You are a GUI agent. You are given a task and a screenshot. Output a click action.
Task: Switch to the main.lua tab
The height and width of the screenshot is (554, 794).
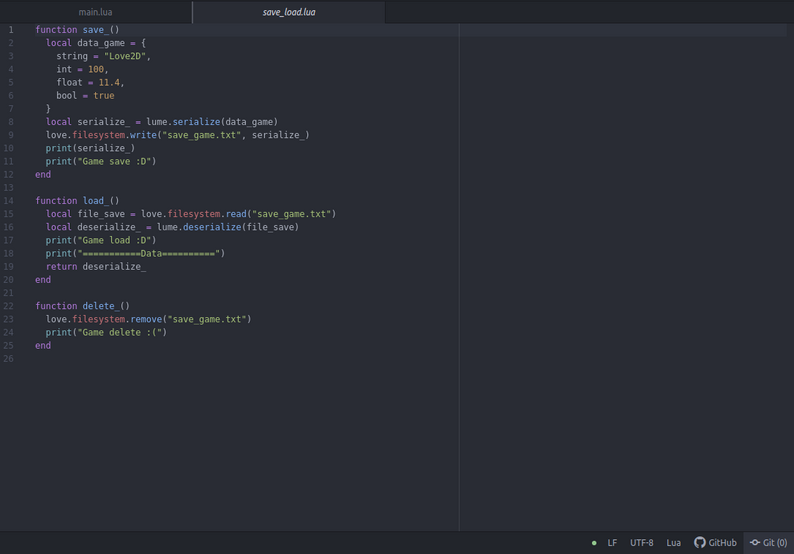tap(96, 12)
